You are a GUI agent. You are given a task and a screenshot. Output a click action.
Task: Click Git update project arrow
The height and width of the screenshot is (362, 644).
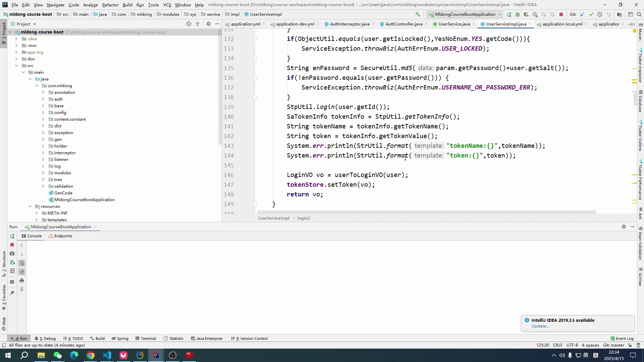point(582,14)
